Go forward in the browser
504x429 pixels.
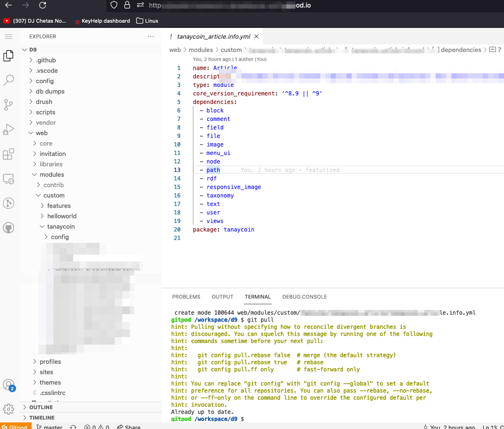[26, 5]
